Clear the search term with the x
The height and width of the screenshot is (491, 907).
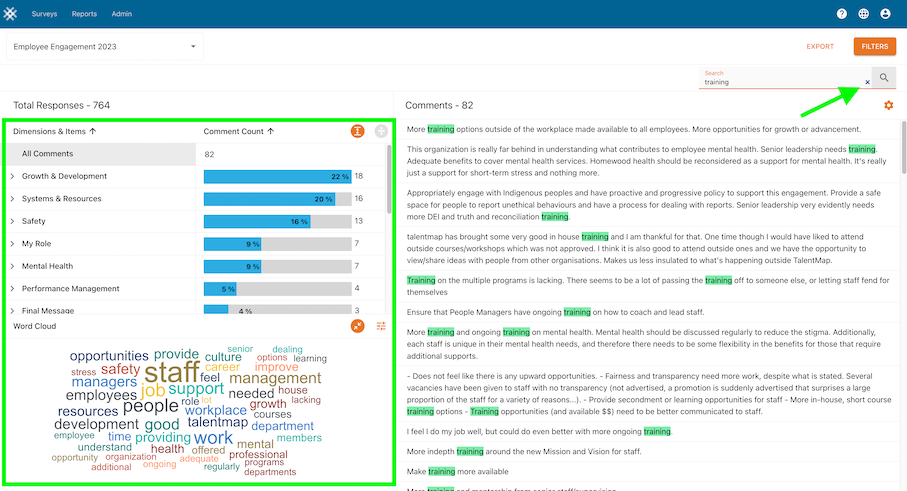tap(867, 82)
